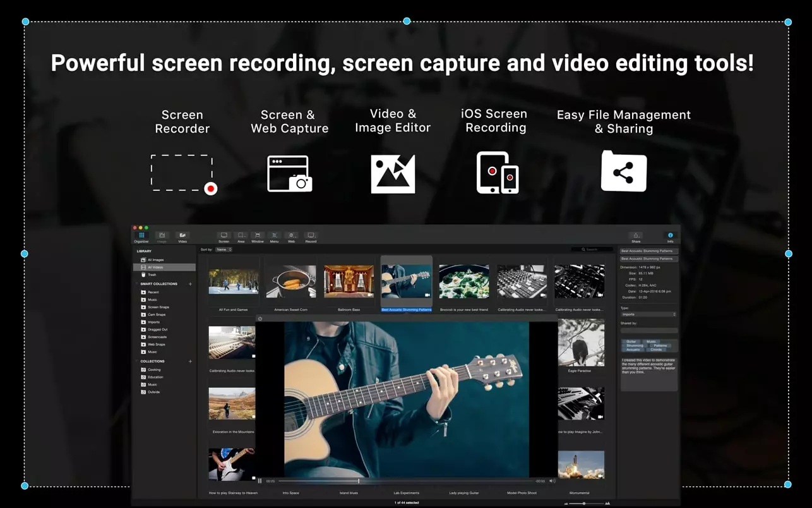Mute the video preview volume
The height and width of the screenshot is (508, 812).
pyautogui.click(x=552, y=481)
